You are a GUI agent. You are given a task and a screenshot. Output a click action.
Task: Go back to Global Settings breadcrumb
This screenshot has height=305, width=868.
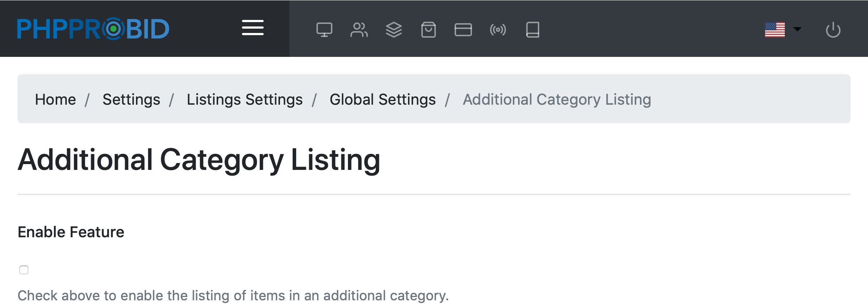click(x=383, y=99)
